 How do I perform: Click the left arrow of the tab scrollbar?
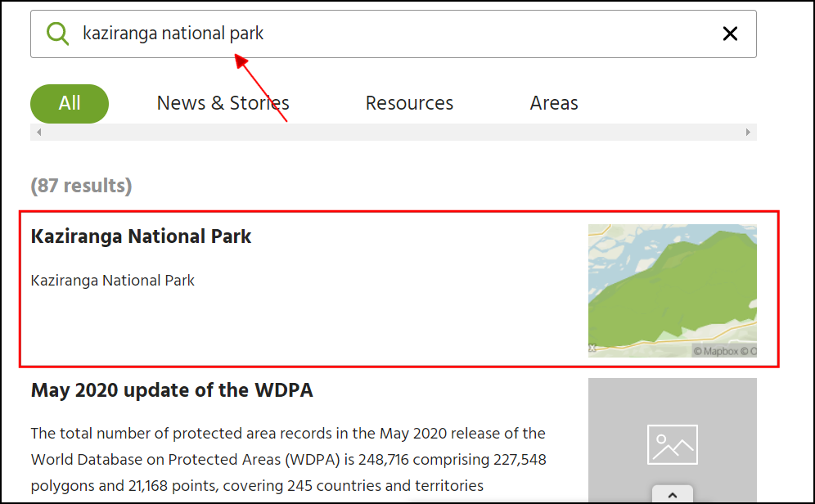38,133
